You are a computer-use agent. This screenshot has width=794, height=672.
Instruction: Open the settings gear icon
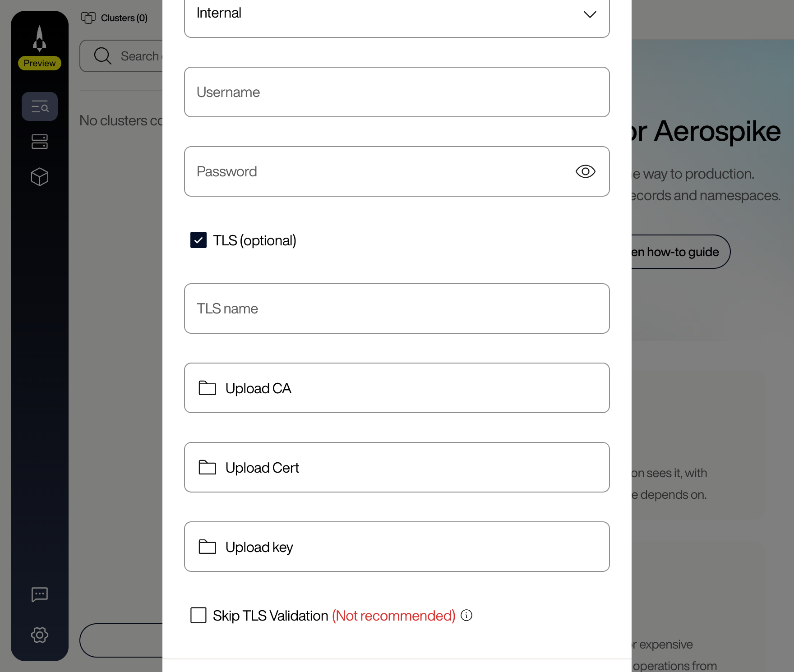(x=40, y=635)
